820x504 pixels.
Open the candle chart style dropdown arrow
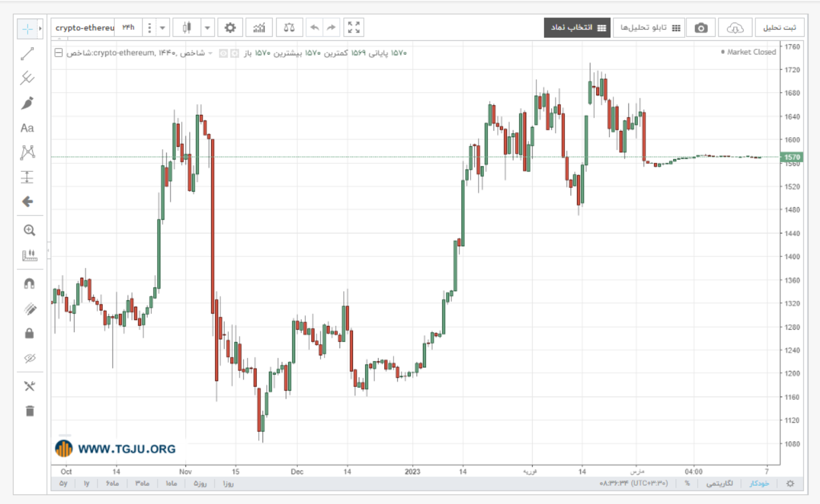207,28
